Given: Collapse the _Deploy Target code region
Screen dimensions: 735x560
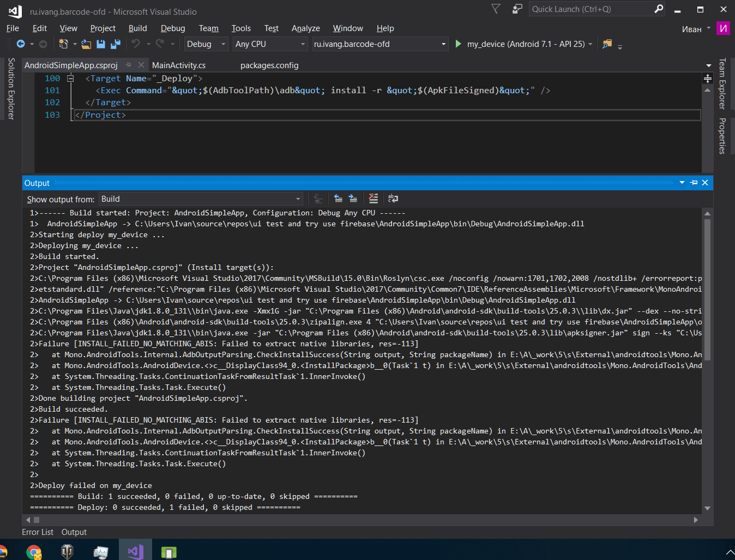Looking at the screenshot, I should pos(71,78).
